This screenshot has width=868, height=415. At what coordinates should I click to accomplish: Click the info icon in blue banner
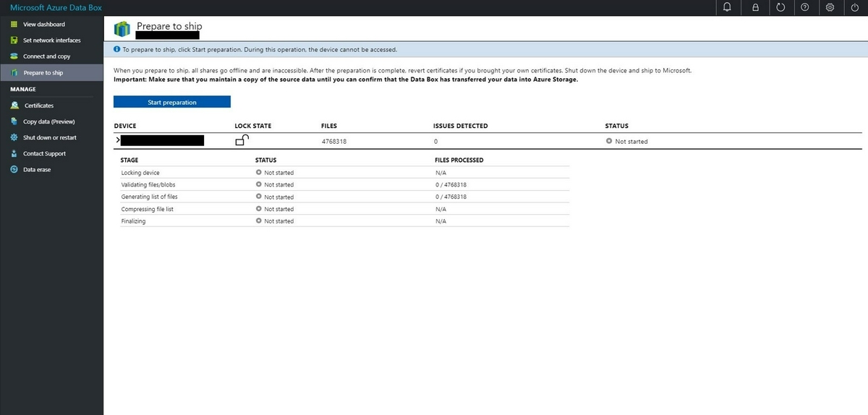pyautogui.click(x=117, y=49)
